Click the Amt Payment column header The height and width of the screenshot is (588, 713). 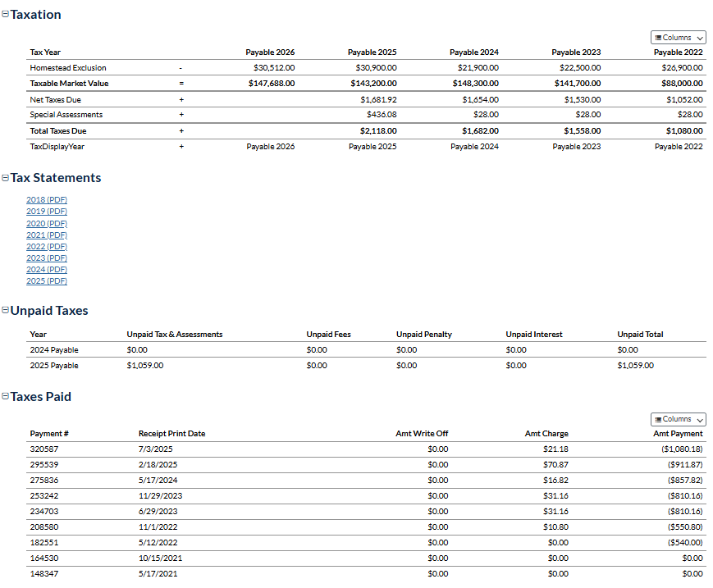678,434
